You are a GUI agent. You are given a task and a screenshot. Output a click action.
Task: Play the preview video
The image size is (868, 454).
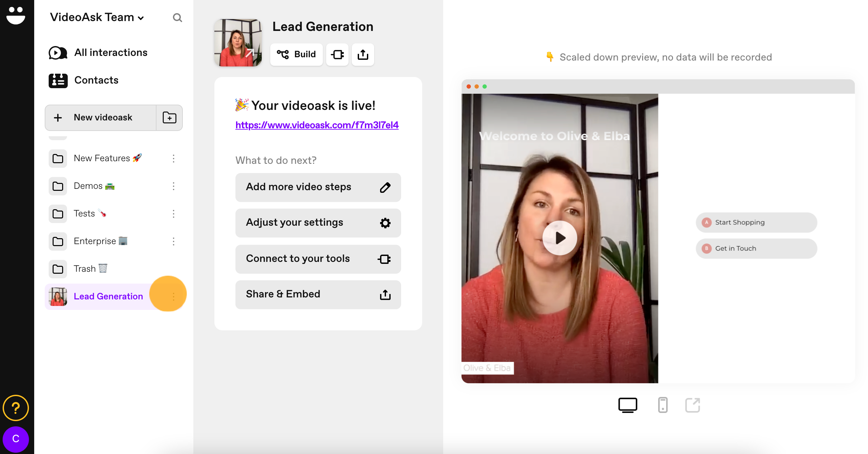pos(560,238)
